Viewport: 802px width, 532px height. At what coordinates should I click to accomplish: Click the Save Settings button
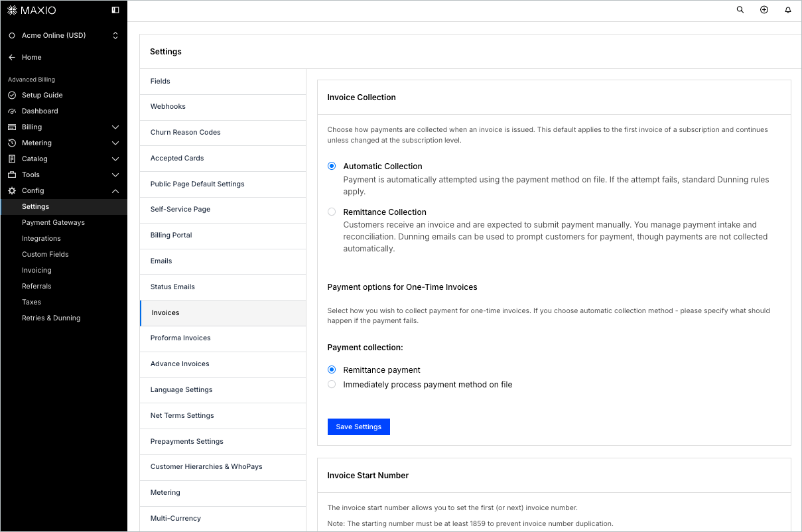pyautogui.click(x=359, y=427)
